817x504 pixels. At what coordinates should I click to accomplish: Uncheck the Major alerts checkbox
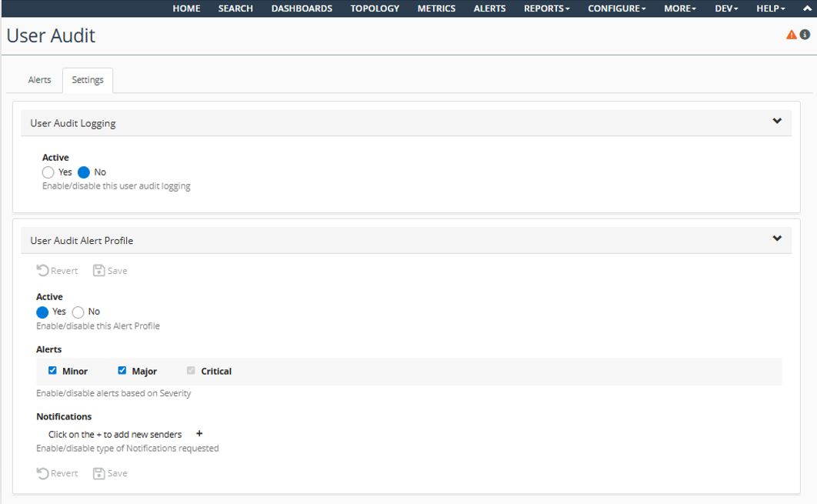pos(122,371)
